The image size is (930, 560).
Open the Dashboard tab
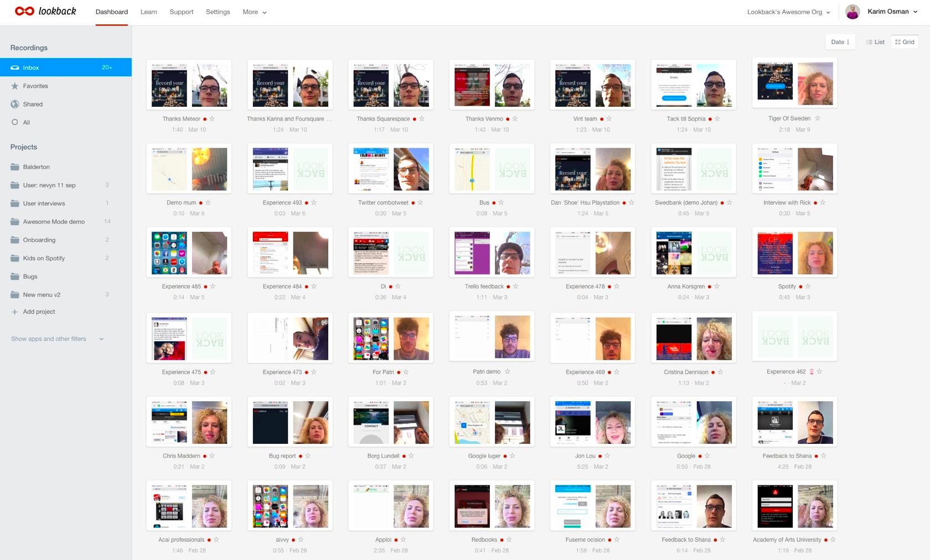click(x=112, y=12)
